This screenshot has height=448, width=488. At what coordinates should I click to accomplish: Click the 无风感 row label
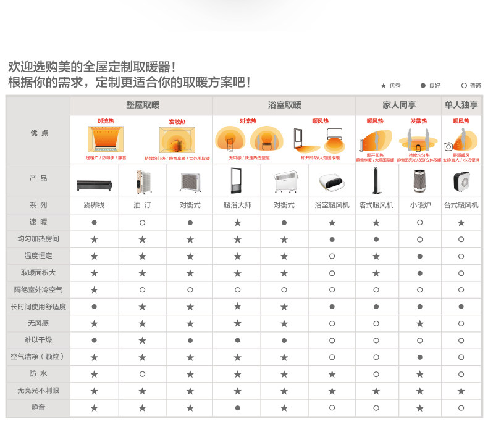[x=38, y=323]
